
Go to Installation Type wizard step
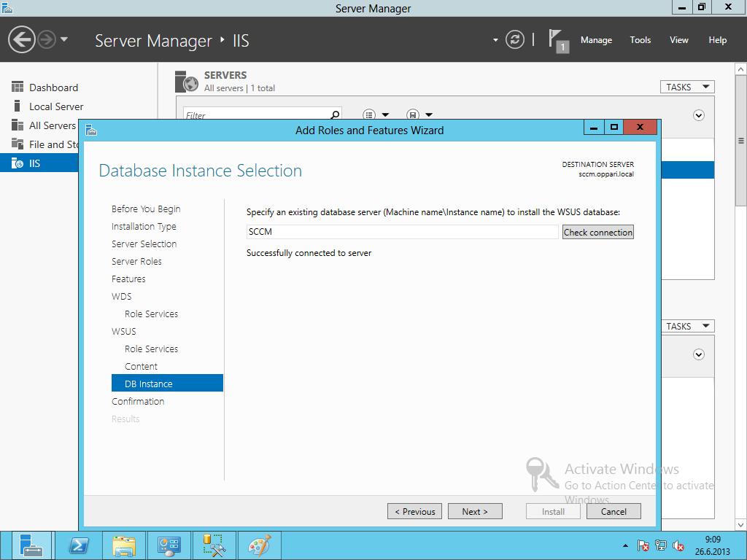(144, 227)
